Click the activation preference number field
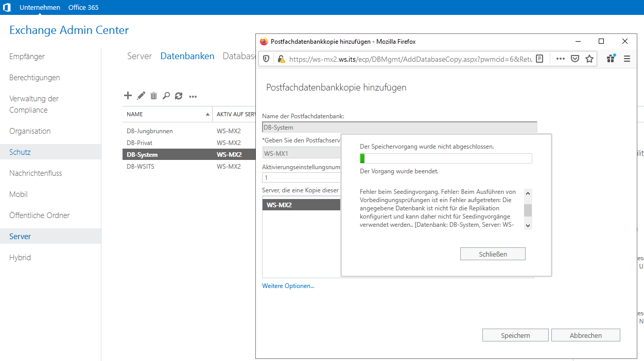This screenshot has width=644, height=361. pos(301,178)
